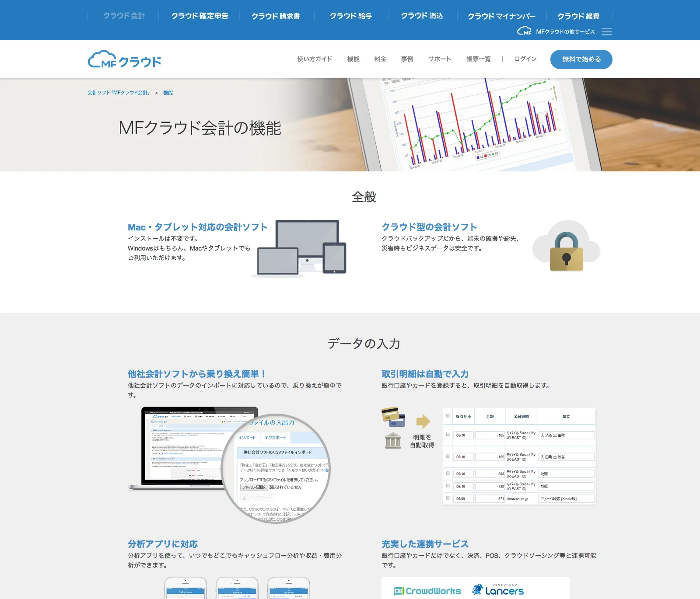Open 分析アプリに対応 heading link

pyautogui.click(x=163, y=544)
